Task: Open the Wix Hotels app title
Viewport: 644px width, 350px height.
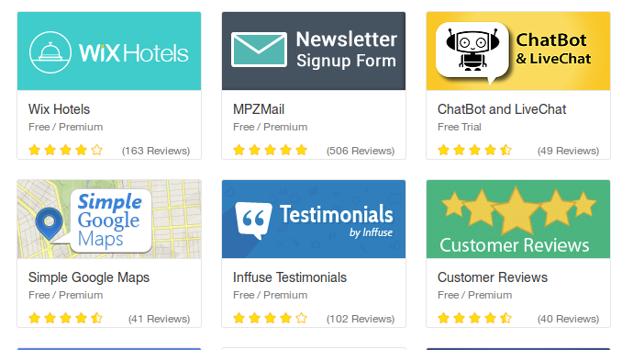Action: (x=59, y=109)
